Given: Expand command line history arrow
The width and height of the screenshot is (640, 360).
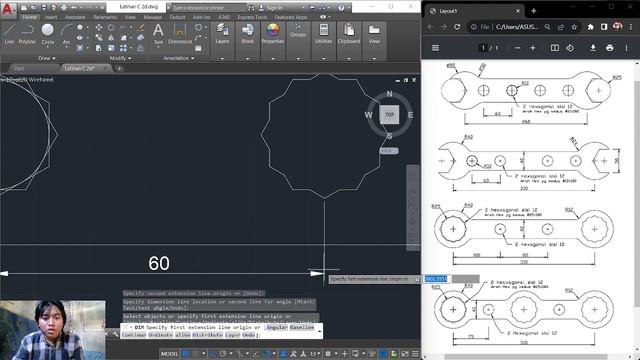Looking at the screenshot, I should [320, 331].
